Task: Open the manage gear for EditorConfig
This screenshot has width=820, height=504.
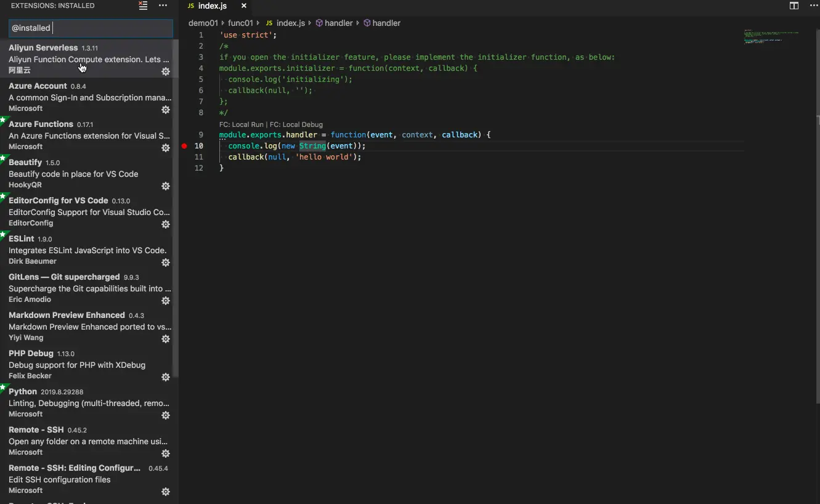Action: (x=166, y=224)
